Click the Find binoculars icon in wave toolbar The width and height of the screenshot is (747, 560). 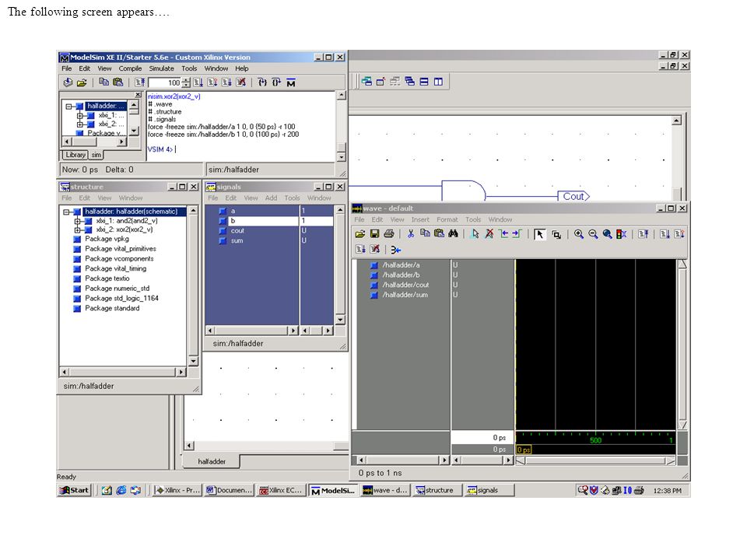point(453,234)
